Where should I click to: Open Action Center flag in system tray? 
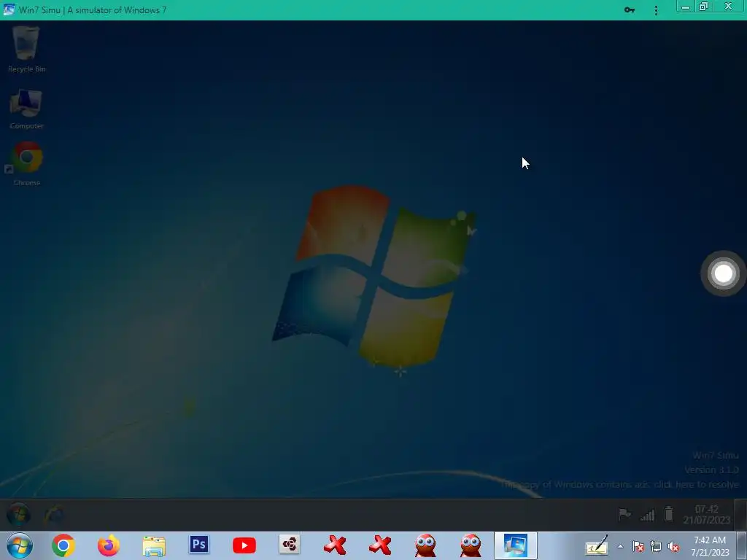[x=638, y=547]
